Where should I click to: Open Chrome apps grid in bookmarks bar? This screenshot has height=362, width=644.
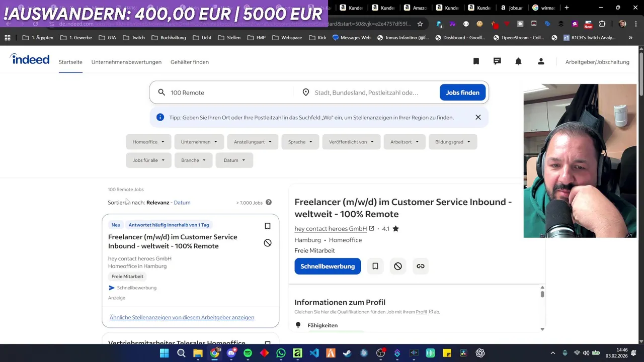pyautogui.click(x=8, y=38)
